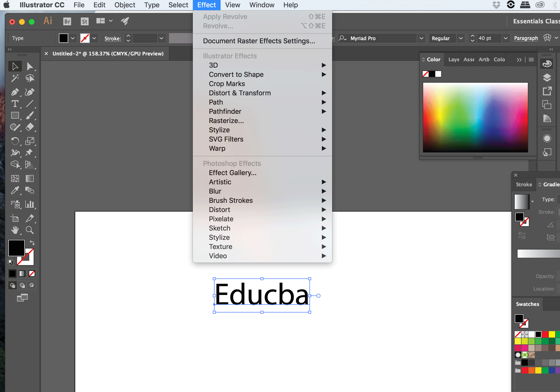Select the Pen tool in toolbar
The width and height of the screenshot is (560, 392).
pyautogui.click(x=15, y=92)
